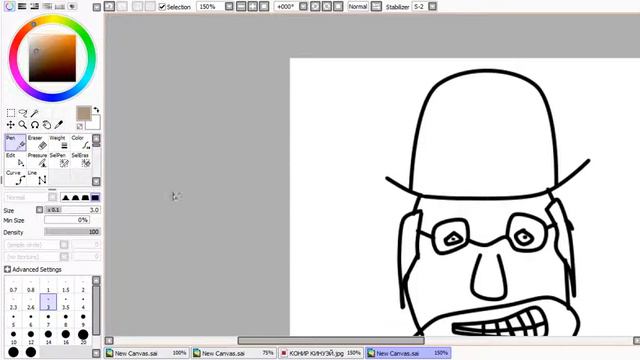Select the Curve tool

click(x=16, y=178)
